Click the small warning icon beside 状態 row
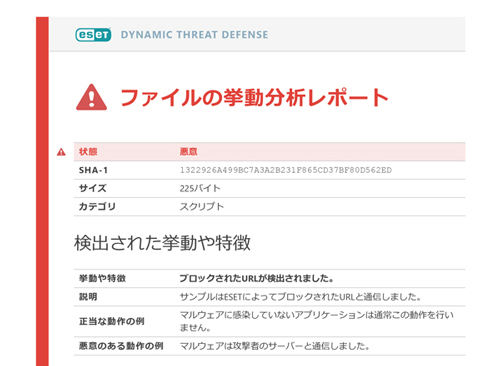 click(61, 152)
